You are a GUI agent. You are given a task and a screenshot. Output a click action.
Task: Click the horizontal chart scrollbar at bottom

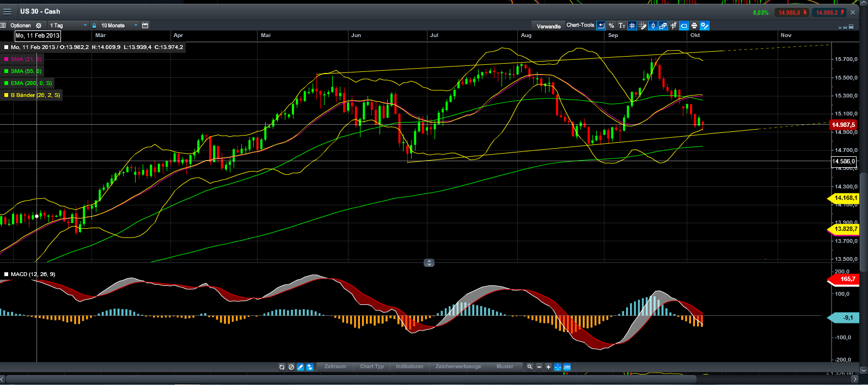pyautogui.click(x=351, y=378)
